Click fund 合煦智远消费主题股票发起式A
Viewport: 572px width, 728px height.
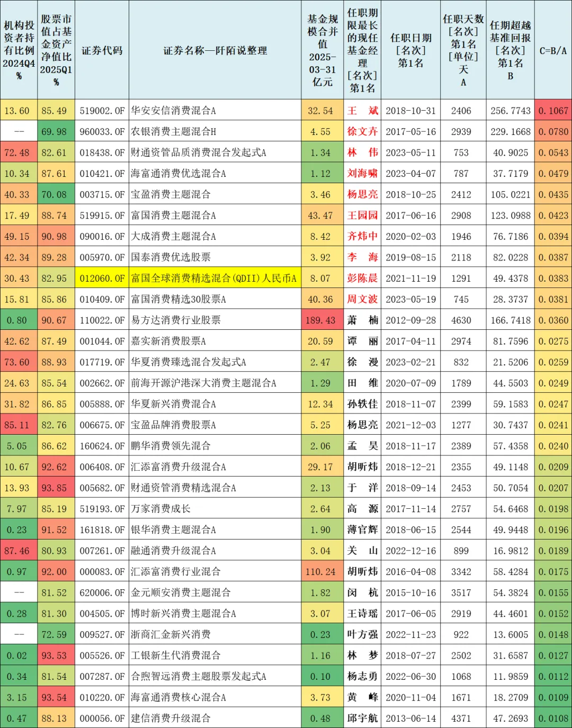(x=199, y=677)
